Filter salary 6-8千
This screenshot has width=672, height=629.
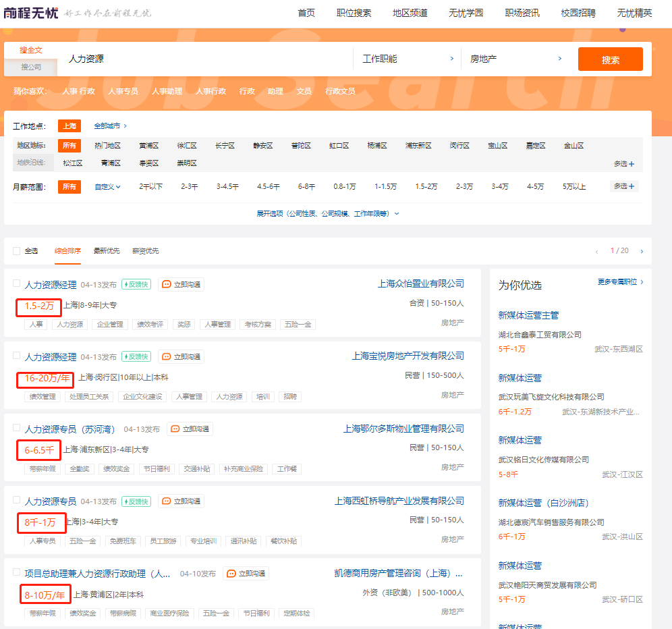point(306,187)
